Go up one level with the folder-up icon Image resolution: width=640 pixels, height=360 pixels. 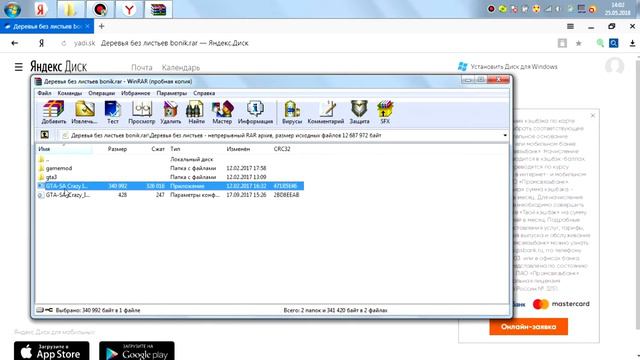(44, 135)
